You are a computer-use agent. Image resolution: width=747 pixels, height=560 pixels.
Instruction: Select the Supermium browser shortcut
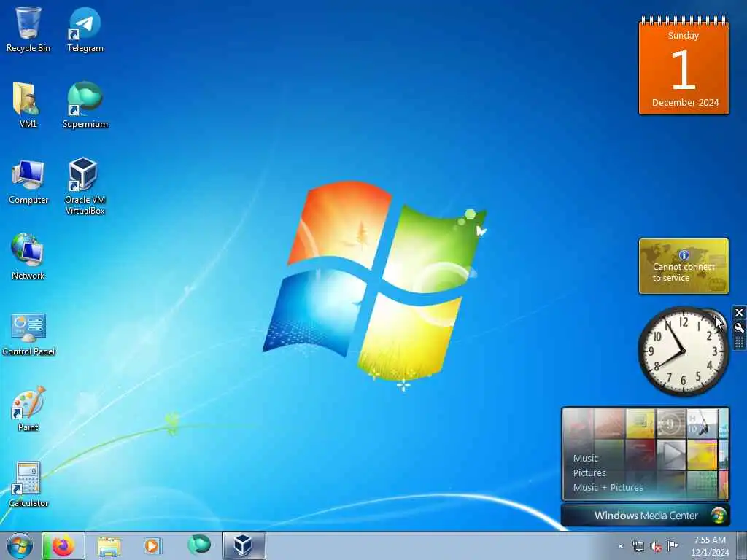point(85,105)
